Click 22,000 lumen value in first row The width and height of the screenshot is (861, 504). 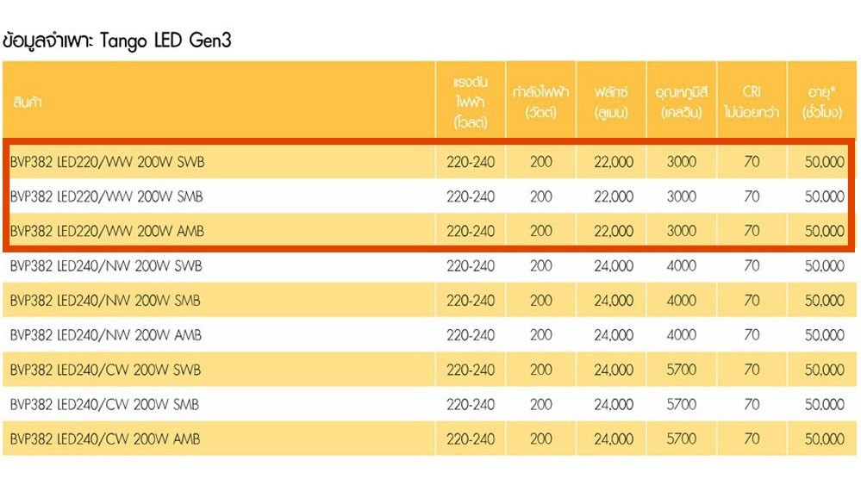pos(614,161)
